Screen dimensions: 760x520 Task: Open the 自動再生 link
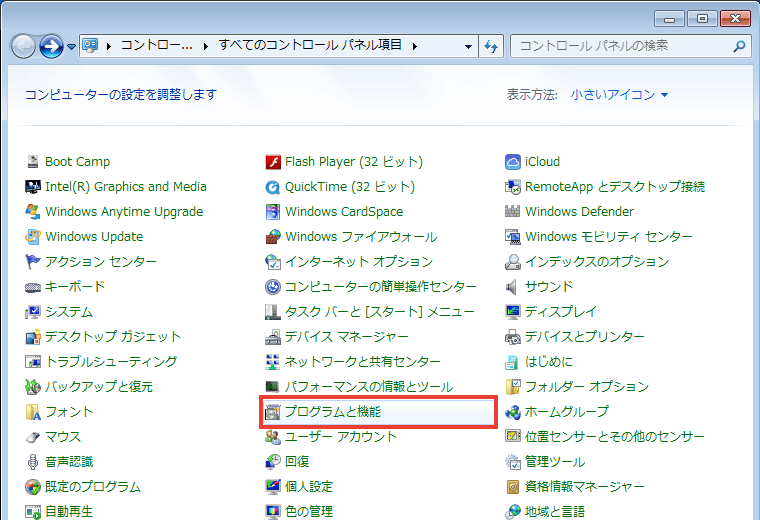coord(68,512)
